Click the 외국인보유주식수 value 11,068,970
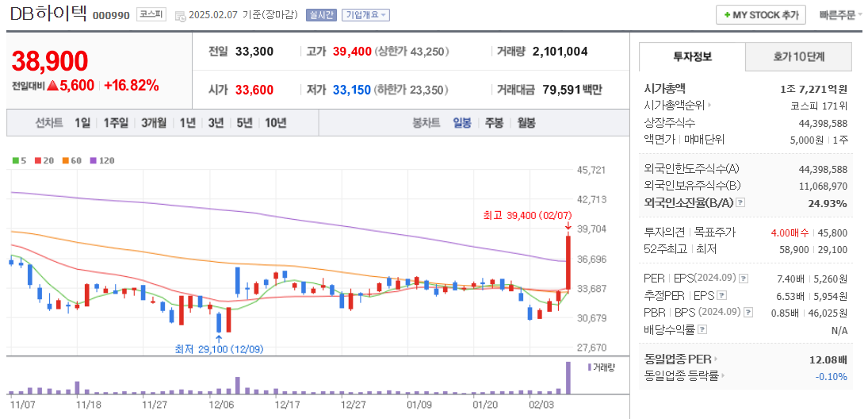 pyautogui.click(x=823, y=186)
